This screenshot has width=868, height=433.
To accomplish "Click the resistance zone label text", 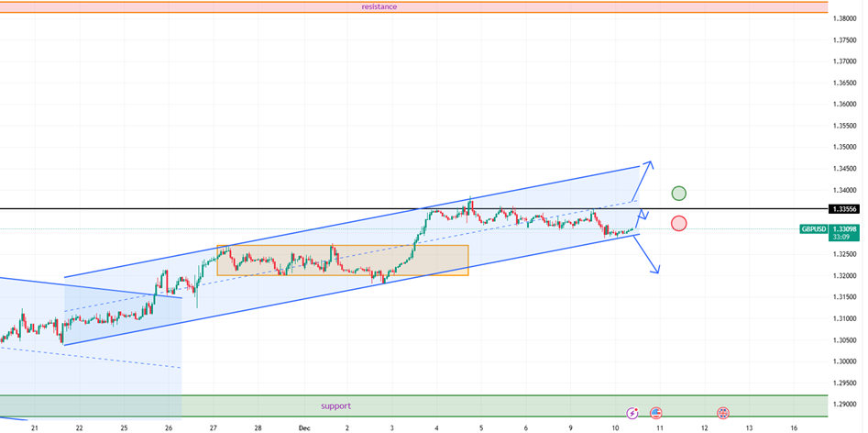I will (379, 6).
